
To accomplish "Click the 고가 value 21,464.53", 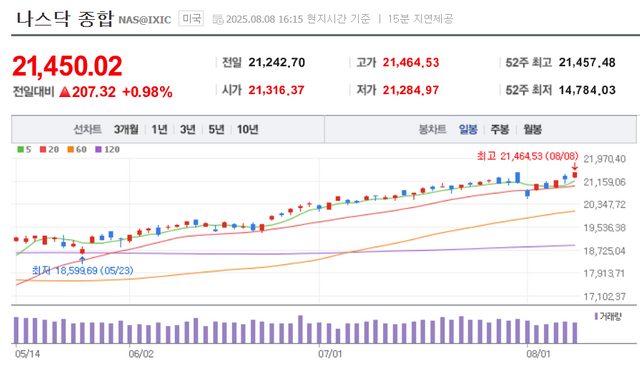I will click(x=411, y=62).
